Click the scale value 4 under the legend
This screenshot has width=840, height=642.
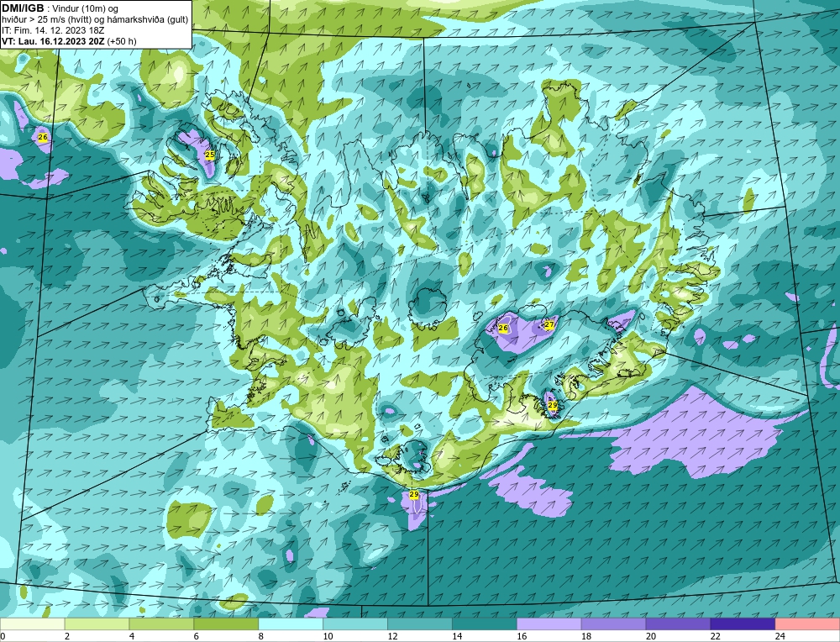[x=132, y=637]
